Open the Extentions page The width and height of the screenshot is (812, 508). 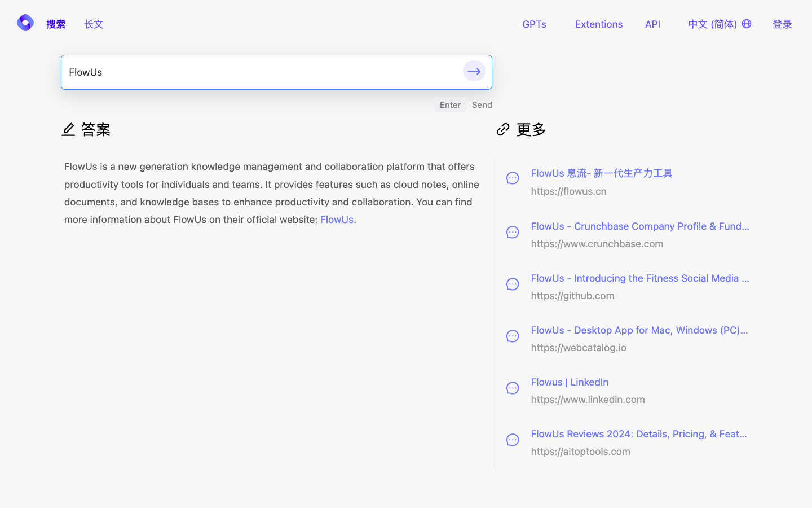[x=599, y=24]
